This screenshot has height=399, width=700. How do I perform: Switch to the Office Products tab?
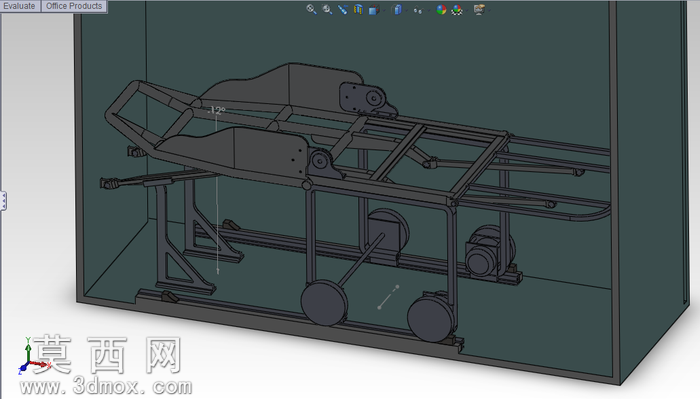(74, 6)
